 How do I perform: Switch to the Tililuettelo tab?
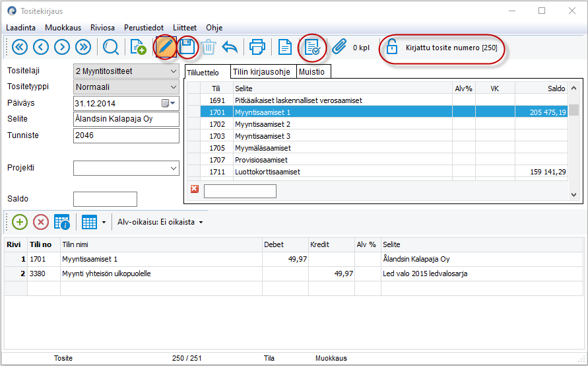(207, 72)
